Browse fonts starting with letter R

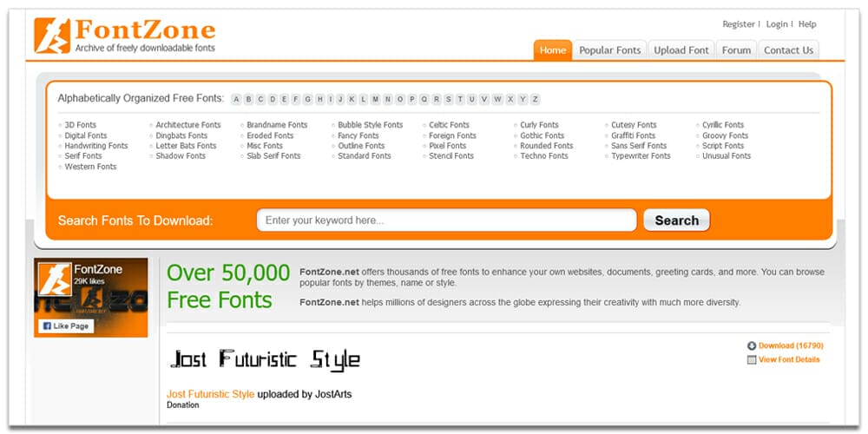pyautogui.click(x=437, y=100)
